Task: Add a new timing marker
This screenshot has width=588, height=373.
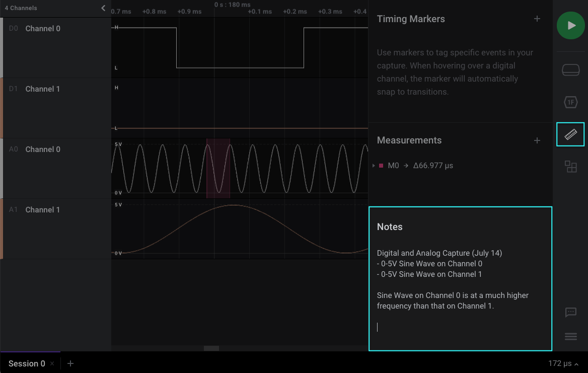Action: point(537,19)
